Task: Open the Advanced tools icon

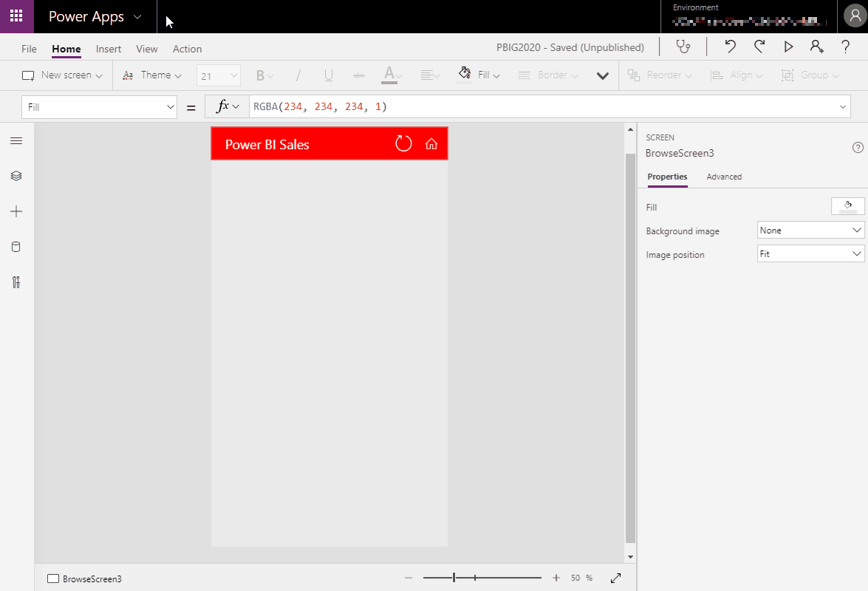Action: 16,282
